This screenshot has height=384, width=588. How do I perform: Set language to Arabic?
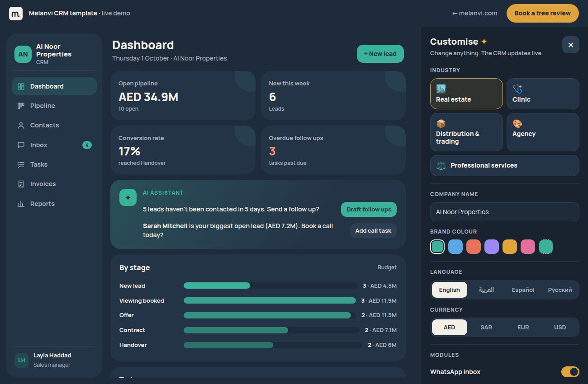486,290
